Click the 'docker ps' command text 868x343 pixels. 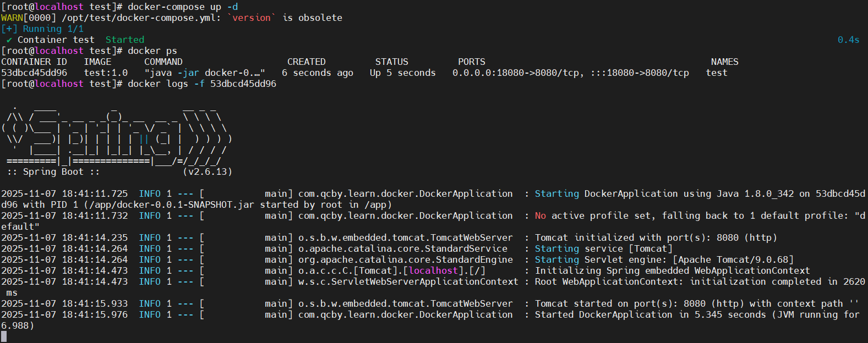point(152,51)
